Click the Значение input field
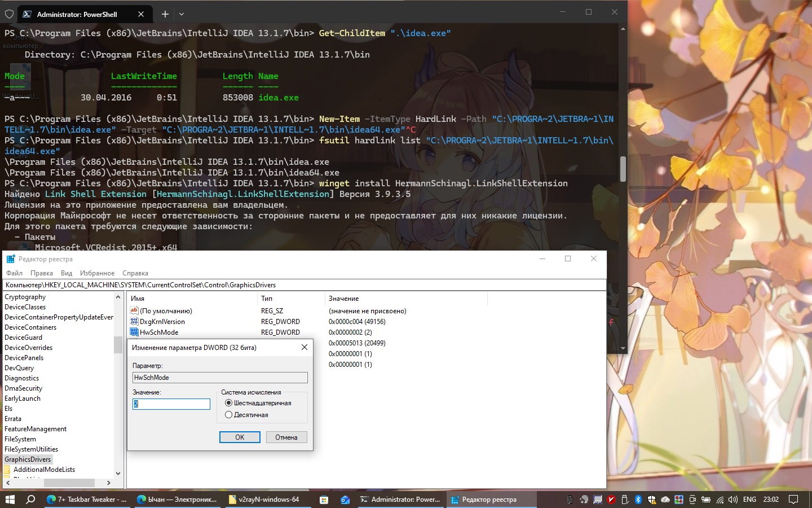Viewport: 812px width, 508px height. (x=171, y=404)
